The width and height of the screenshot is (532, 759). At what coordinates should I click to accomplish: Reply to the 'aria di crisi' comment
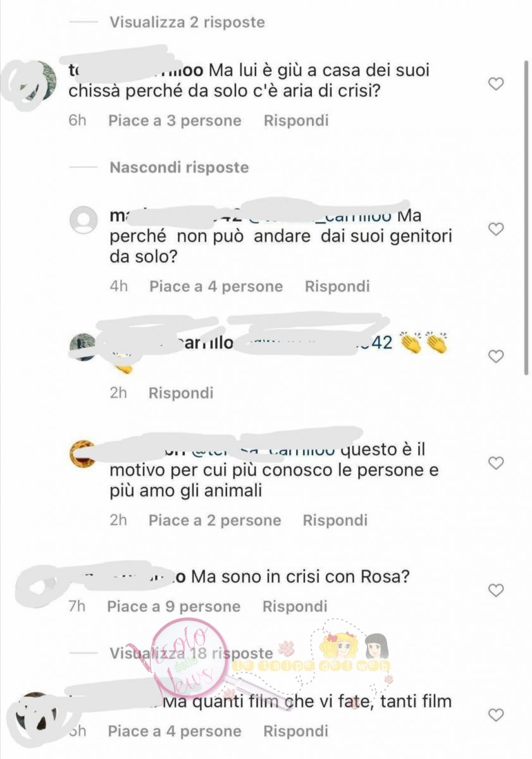tap(296, 120)
